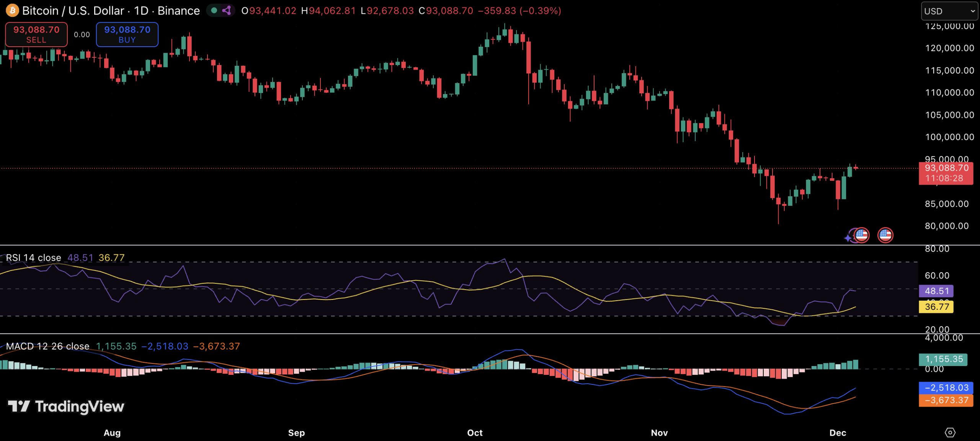Image resolution: width=980 pixels, height=441 pixels.
Task: Click the rightmost US flag economic event marker
Action: click(885, 235)
